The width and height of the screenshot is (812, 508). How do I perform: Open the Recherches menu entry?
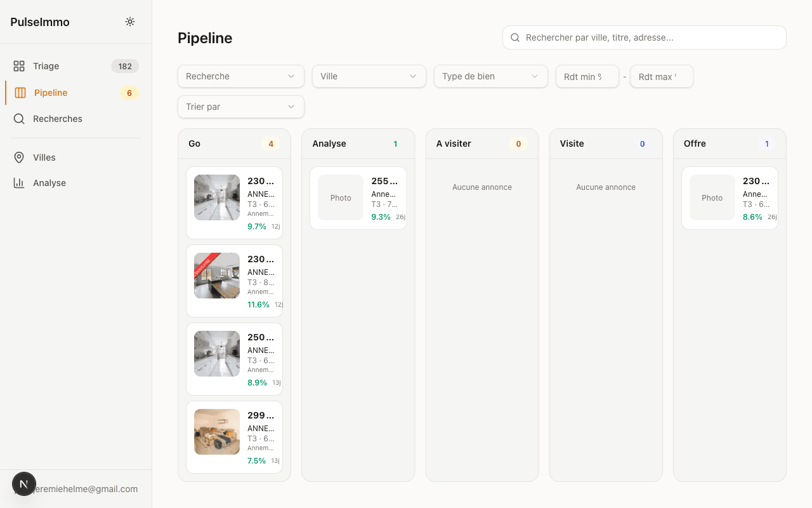pyautogui.click(x=58, y=119)
